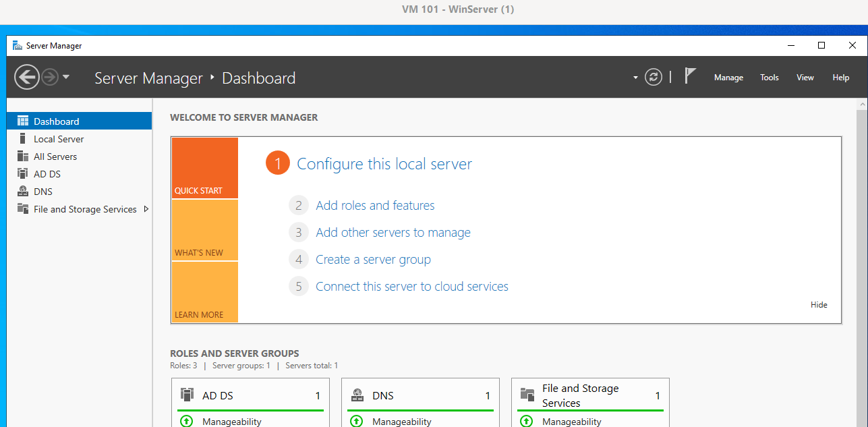This screenshot has height=427, width=868.
Task: Click the 'Server groups: 1' text
Action: [241, 366]
